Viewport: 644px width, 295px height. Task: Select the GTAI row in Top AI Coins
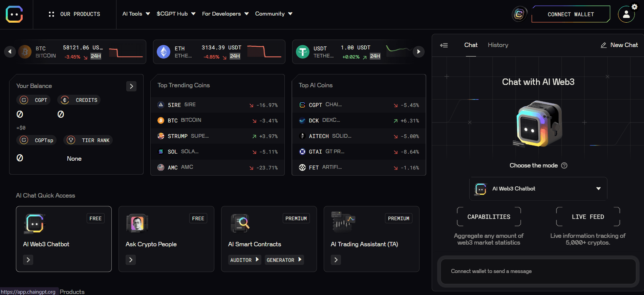[359, 152]
